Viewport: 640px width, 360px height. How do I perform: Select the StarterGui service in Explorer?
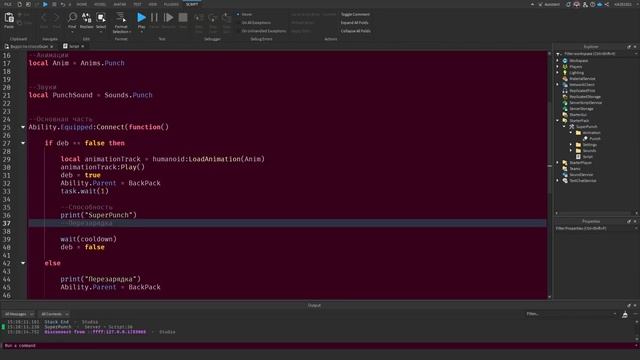[x=578, y=115]
